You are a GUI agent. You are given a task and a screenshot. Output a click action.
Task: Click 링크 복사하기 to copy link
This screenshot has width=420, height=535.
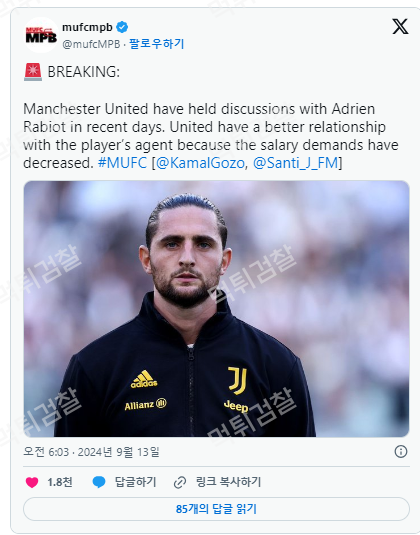(228, 482)
